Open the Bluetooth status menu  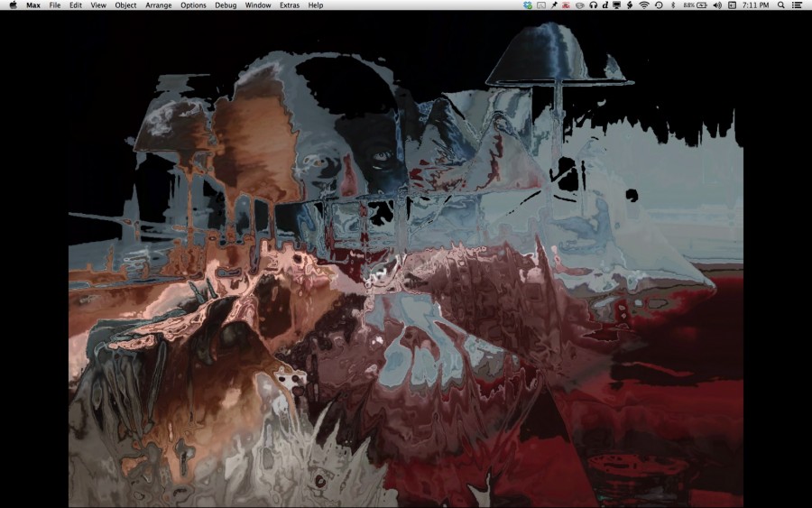[673, 5]
